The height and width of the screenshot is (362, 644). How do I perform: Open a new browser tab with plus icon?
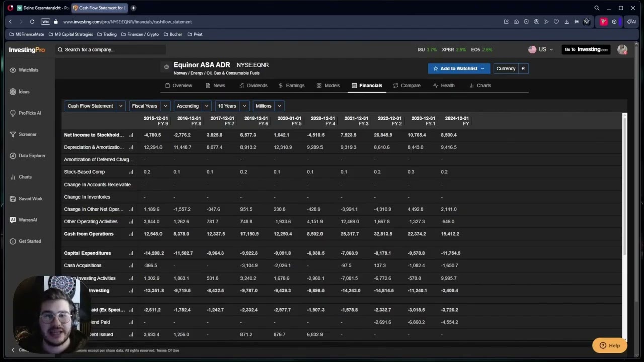click(x=133, y=8)
